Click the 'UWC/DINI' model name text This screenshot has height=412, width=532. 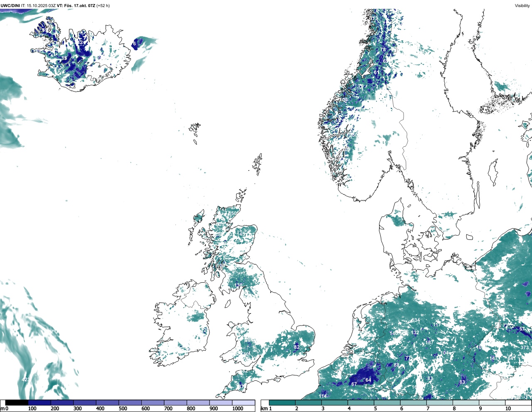pyautogui.click(x=10, y=5)
